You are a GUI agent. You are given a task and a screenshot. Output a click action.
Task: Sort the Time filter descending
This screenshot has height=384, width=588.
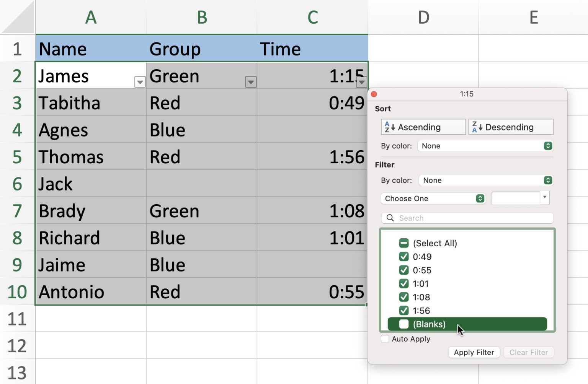point(511,127)
